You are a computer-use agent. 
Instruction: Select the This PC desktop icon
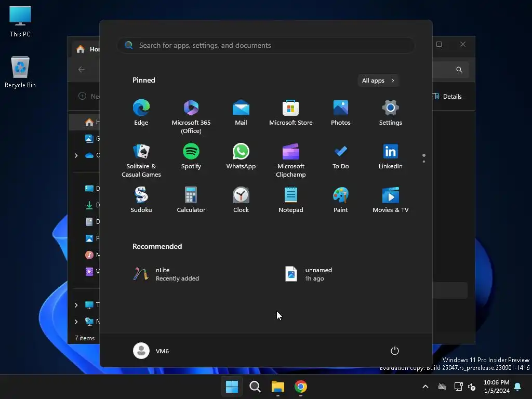[x=20, y=22]
